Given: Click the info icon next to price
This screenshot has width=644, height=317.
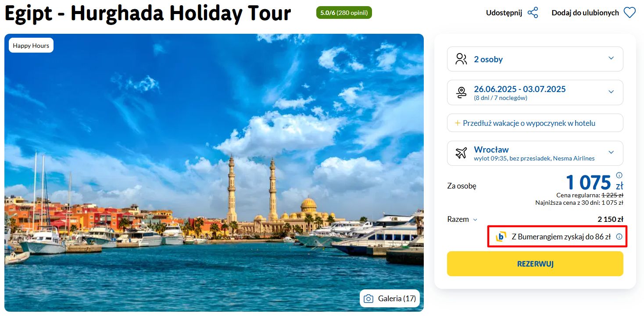Looking at the screenshot, I should point(619,175).
